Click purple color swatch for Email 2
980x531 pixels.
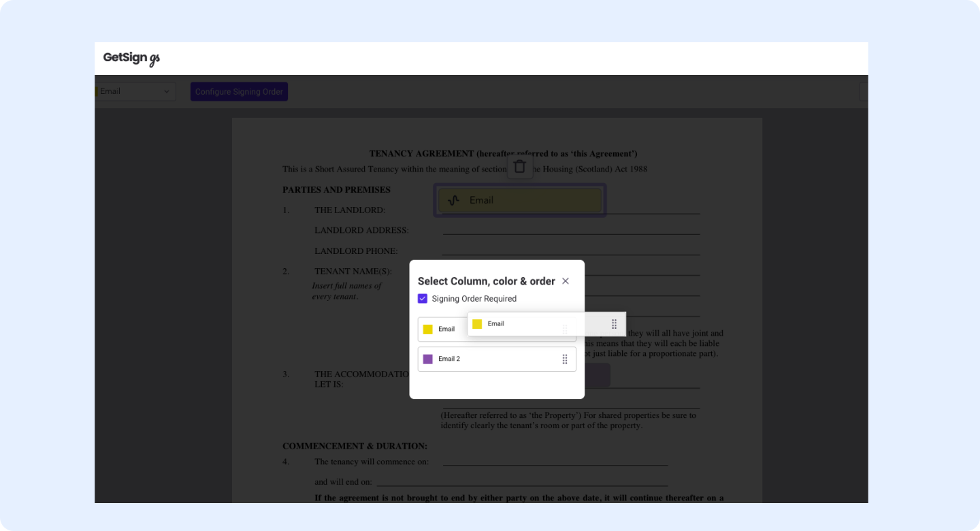pyautogui.click(x=428, y=359)
